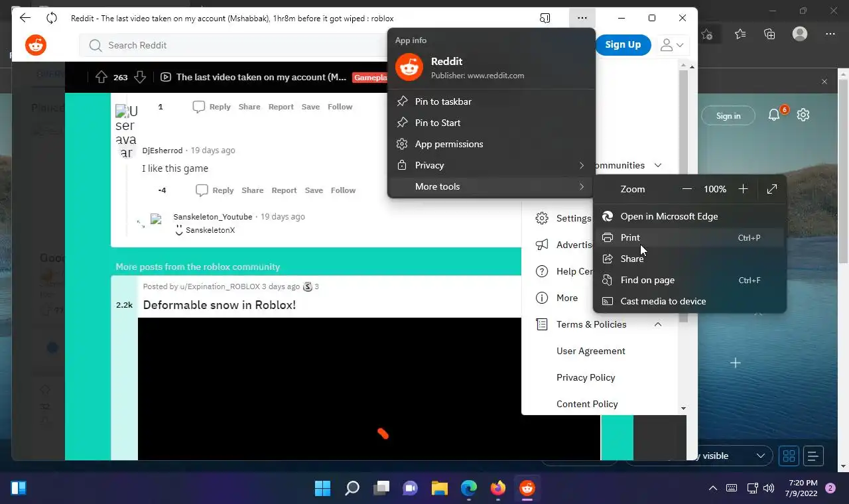The height and width of the screenshot is (504, 849).
Task: Open DjEsherrod user profile
Action: pos(163,151)
